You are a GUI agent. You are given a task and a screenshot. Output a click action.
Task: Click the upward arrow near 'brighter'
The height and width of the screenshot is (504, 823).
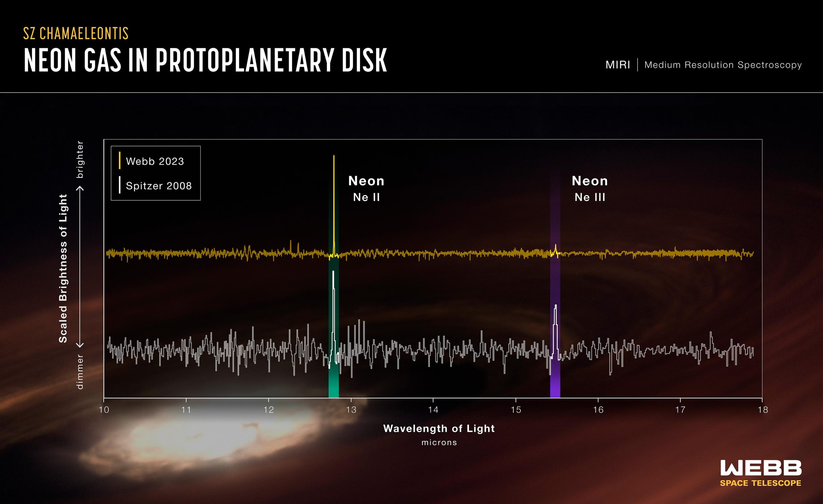tap(80, 189)
